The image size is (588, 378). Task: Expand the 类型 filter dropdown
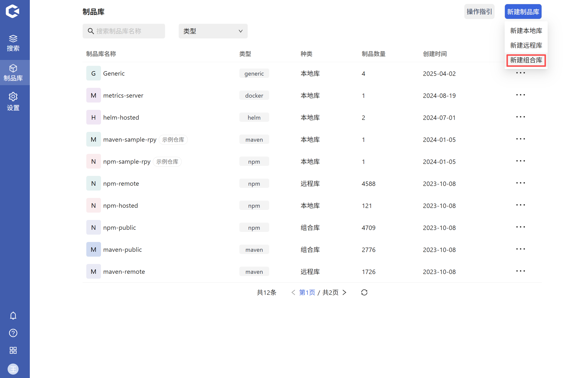213,31
